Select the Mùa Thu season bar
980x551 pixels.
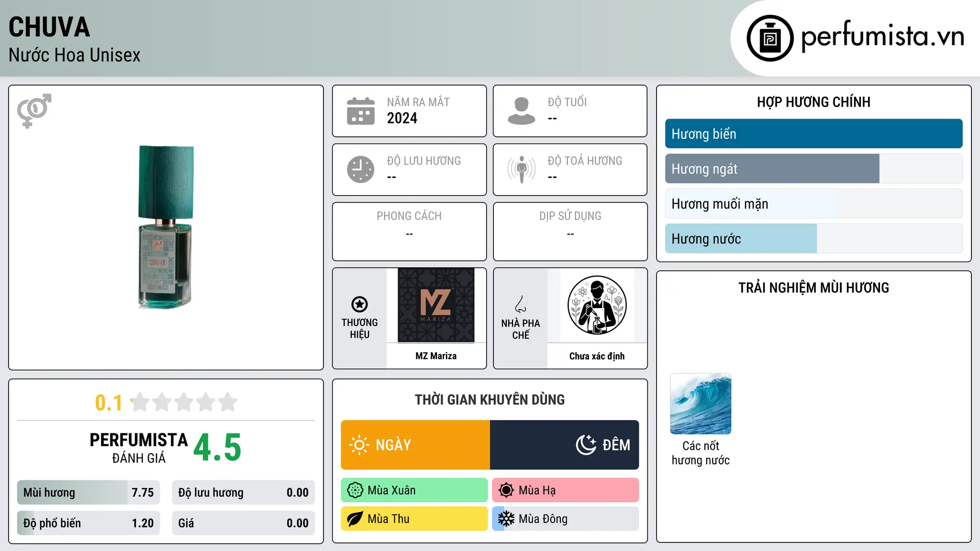click(x=414, y=519)
